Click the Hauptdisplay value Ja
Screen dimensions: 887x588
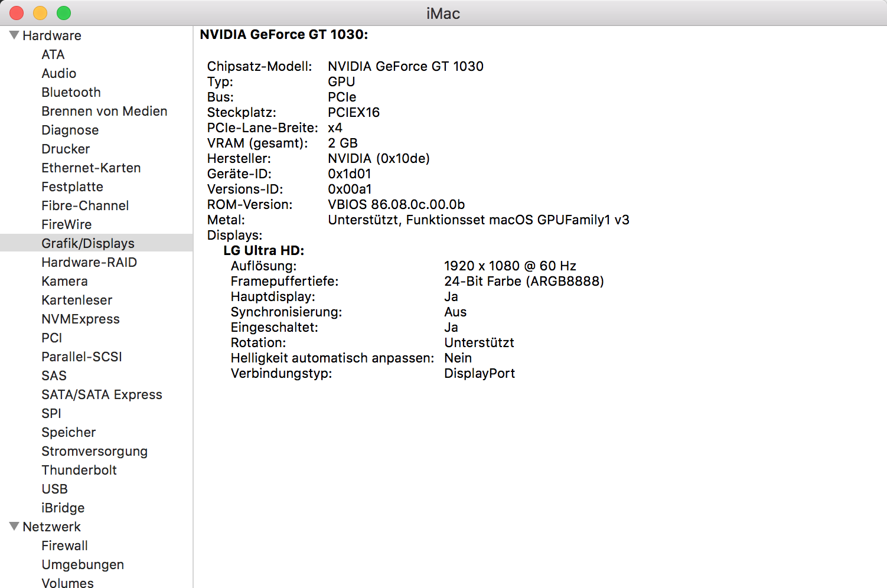pos(451,296)
